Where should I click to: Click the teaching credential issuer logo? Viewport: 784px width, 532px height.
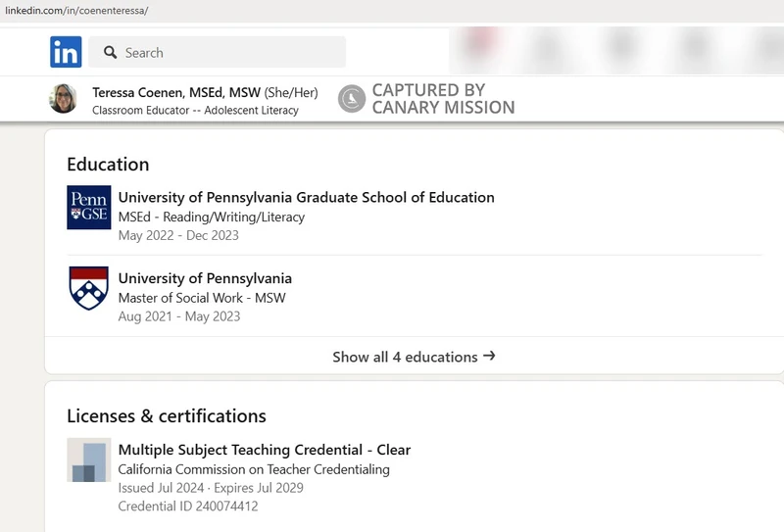point(88,459)
